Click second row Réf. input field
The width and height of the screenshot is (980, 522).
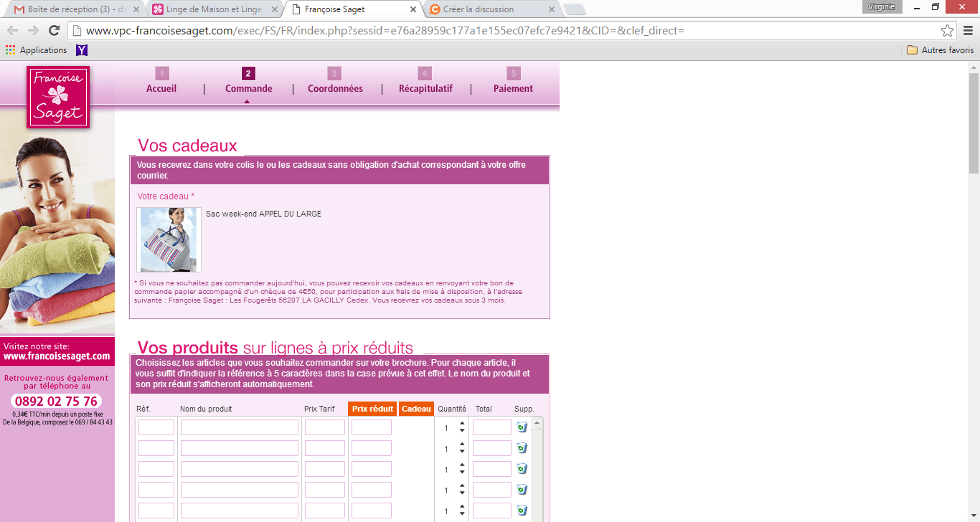[156, 448]
